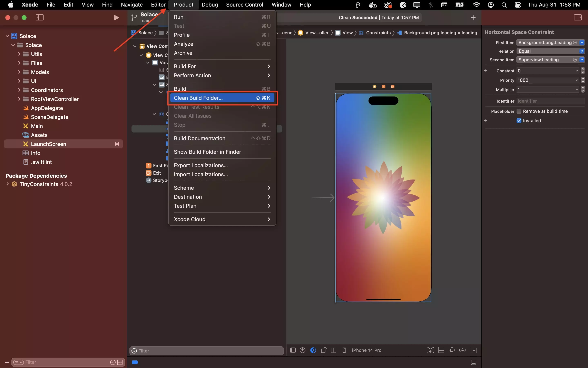Open Add New Constraints icon
The width and height of the screenshot is (588, 368).
(x=452, y=350)
